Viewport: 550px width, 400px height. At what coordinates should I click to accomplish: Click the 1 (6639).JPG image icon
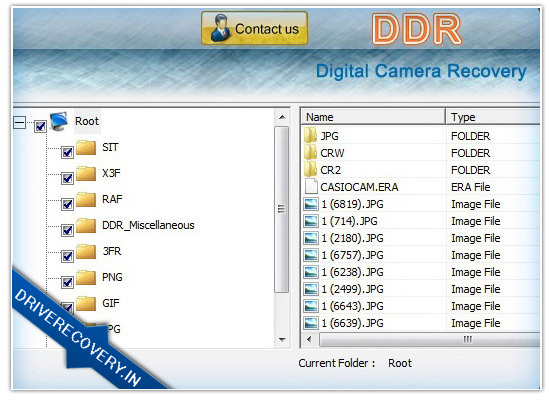click(311, 323)
